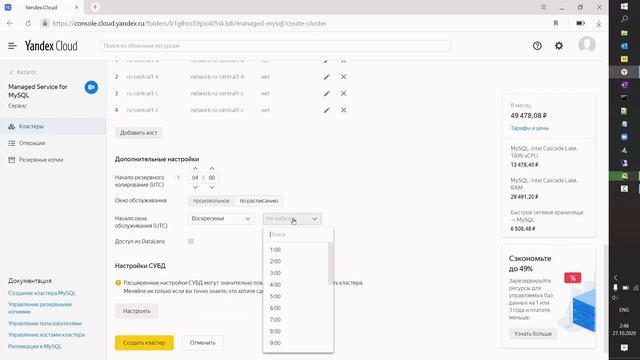Viewport: 640px width, 360px height.
Task: Delete host row 4 with X icon
Action: click(344, 110)
